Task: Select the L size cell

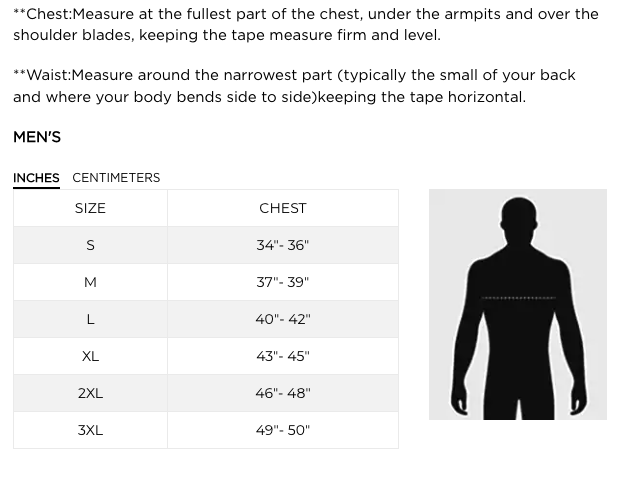Action: (90, 319)
